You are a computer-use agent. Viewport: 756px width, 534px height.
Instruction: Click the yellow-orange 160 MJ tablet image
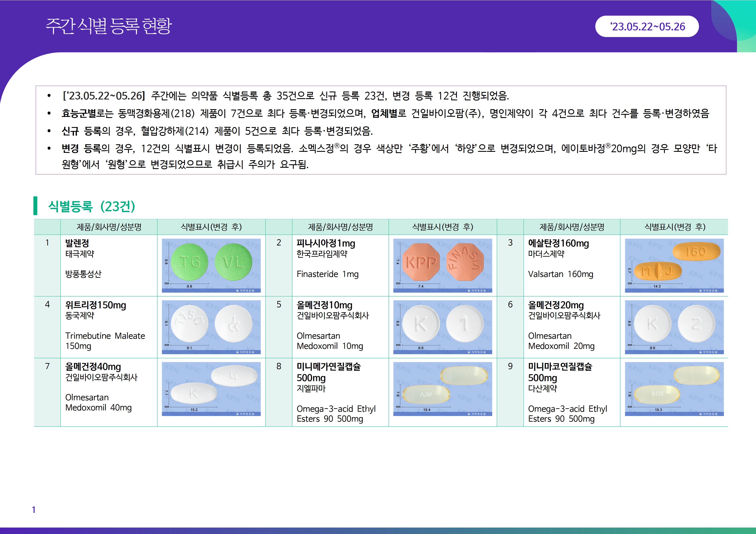(674, 265)
